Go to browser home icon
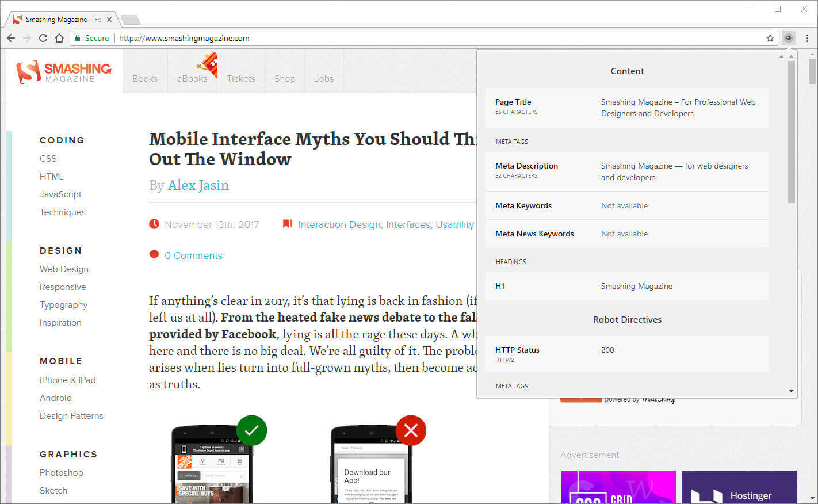 click(x=59, y=38)
